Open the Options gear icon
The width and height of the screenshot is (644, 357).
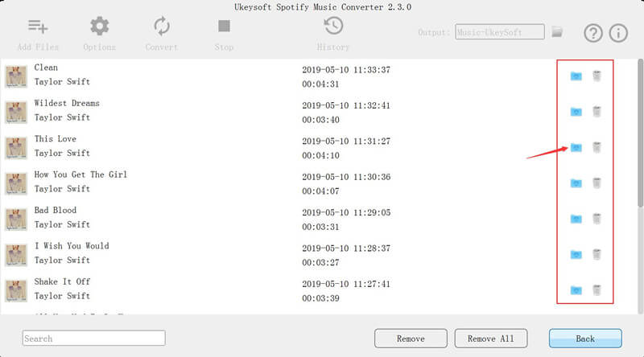[99, 27]
